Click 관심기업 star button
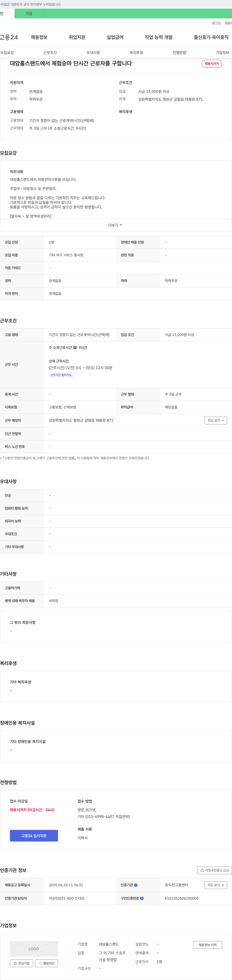Screen dimensions: 232x980 (21, 963)
